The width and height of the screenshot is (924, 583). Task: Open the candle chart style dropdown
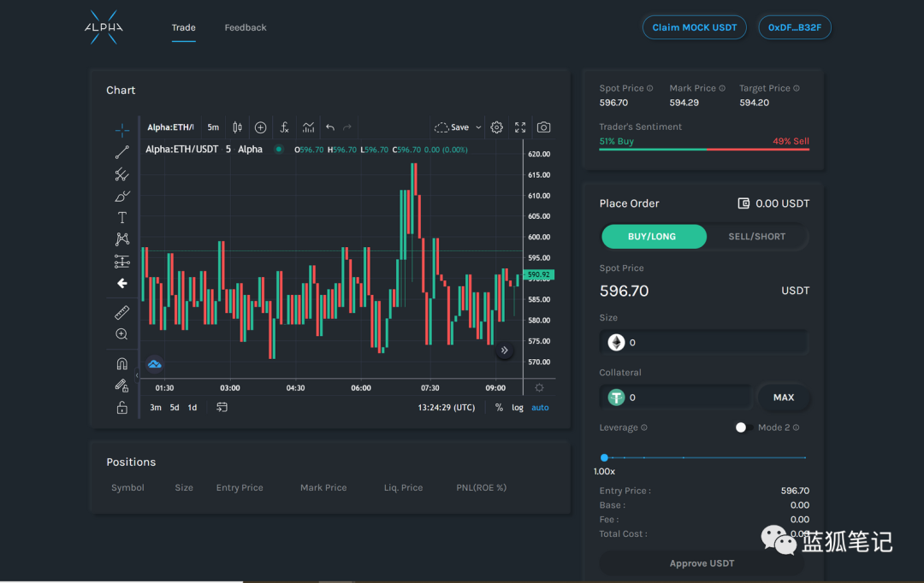click(238, 127)
